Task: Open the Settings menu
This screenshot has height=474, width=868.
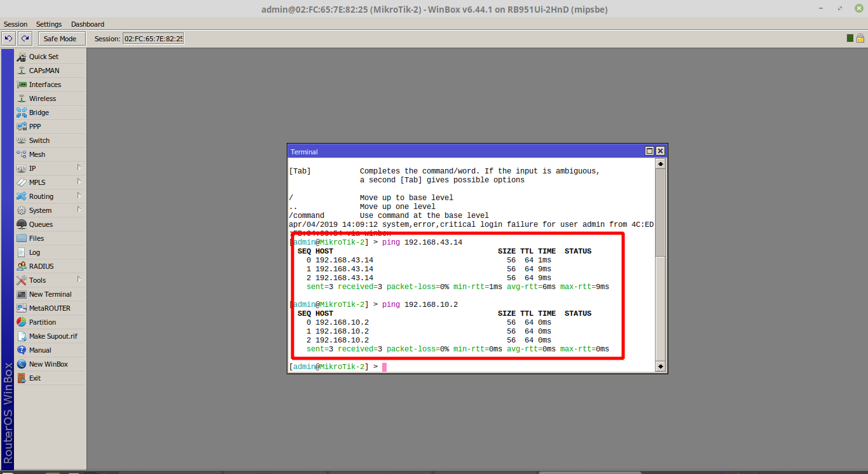Action: (x=49, y=24)
